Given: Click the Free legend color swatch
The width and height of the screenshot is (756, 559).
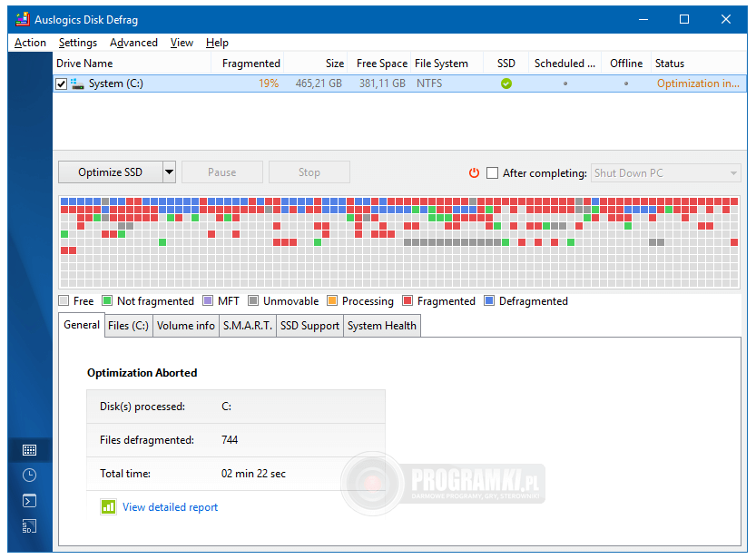Looking at the screenshot, I should 64,300.
